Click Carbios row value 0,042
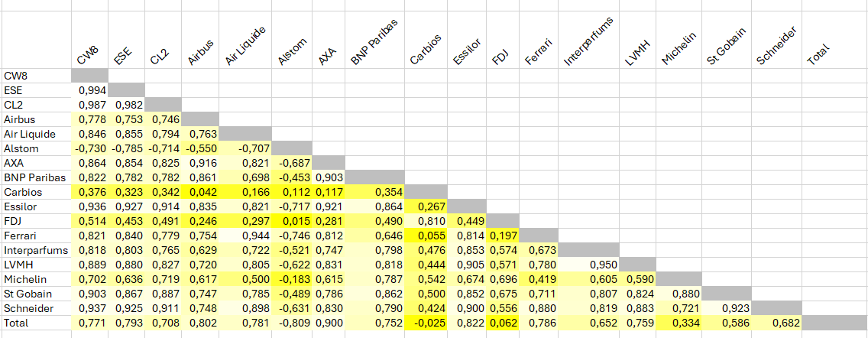The width and height of the screenshot is (868, 338). point(201,192)
